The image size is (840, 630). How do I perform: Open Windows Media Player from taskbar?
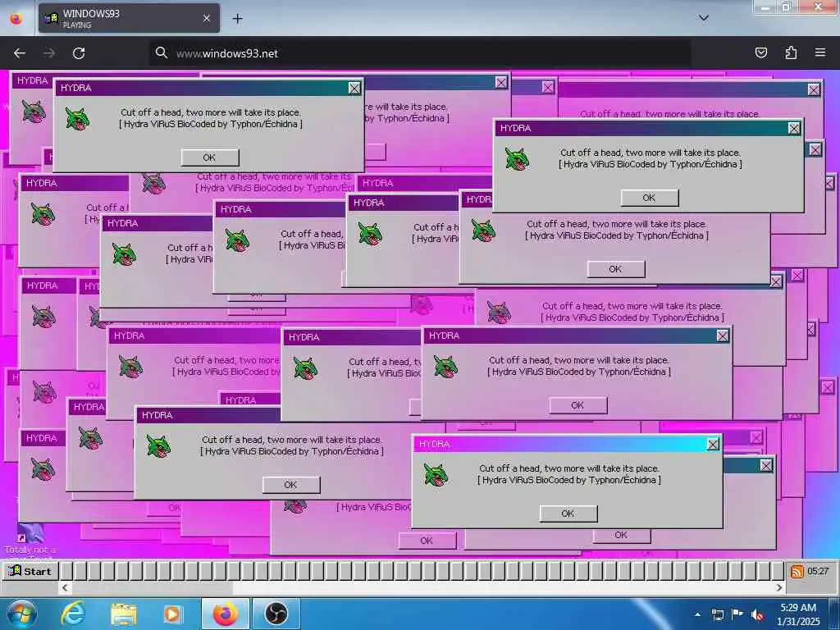(172, 614)
